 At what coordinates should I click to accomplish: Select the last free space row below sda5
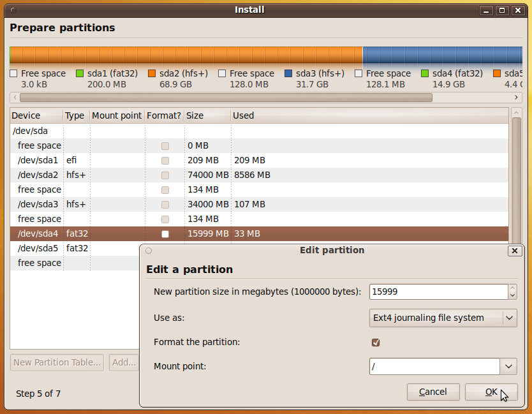[75, 263]
